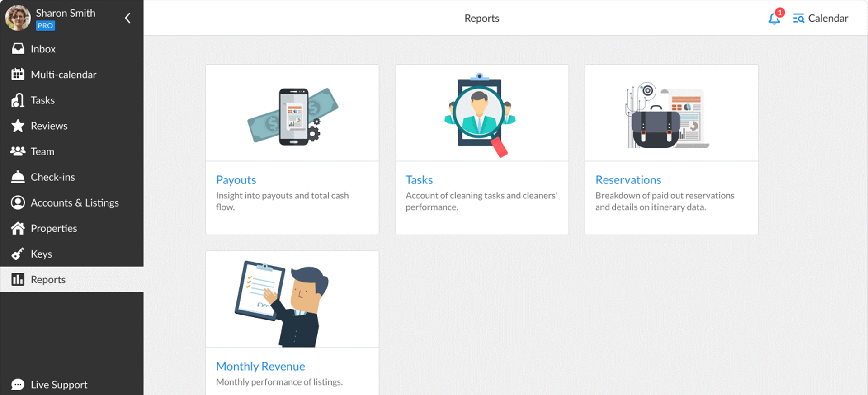Click the Inbox tray icon
868x395 pixels.
18,49
